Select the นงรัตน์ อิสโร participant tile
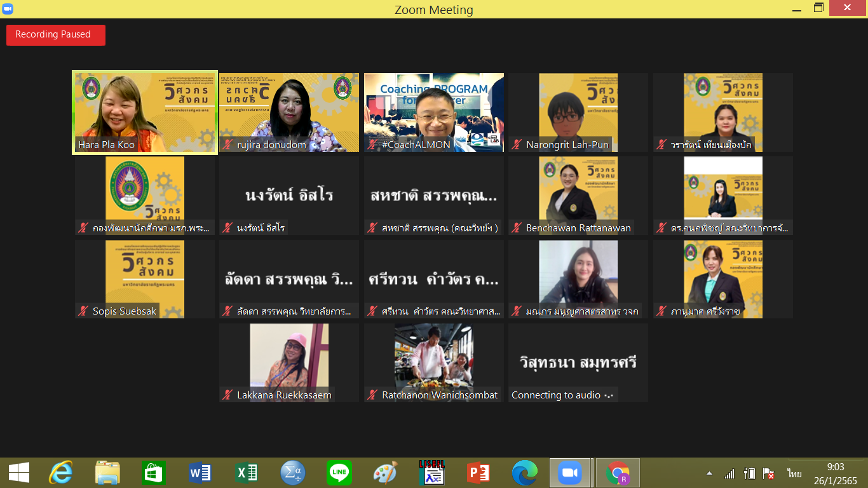The height and width of the screenshot is (488, 868). tap(289, 196)
